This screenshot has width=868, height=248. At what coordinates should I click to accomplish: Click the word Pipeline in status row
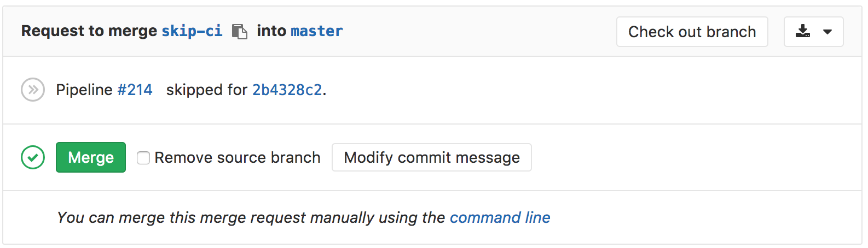(84, 90)
